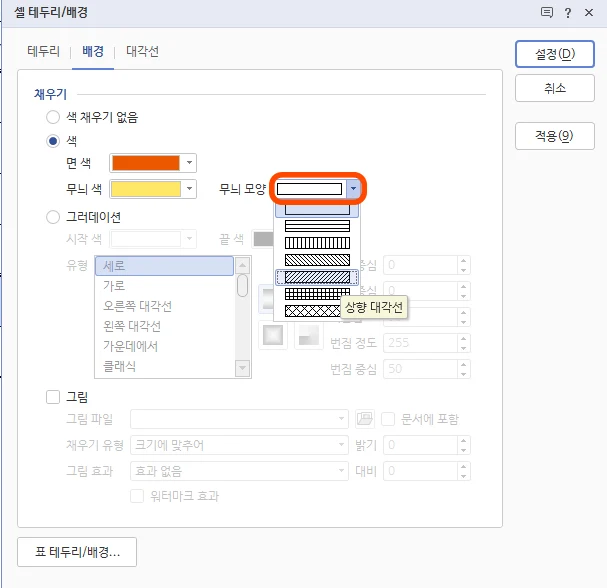This screenshot has height=588, width=607.
Task: Click the 유형 list scroll up arrow
Action: (242, 265)
